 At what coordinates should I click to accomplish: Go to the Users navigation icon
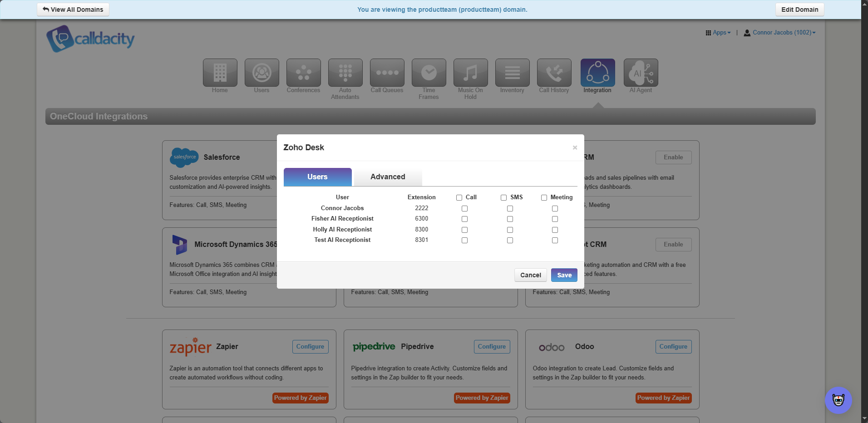click(x=261, y=73)
